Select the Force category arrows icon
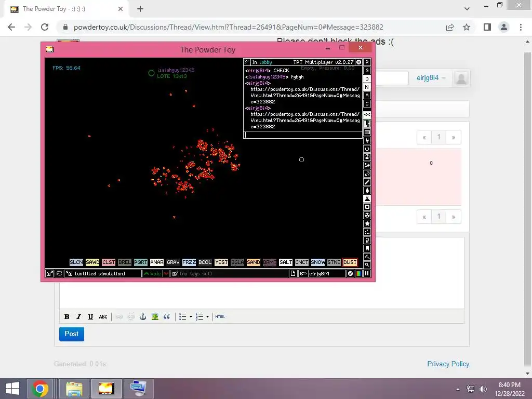The height and width of the screenshot is (399, 532). (367, 165)
